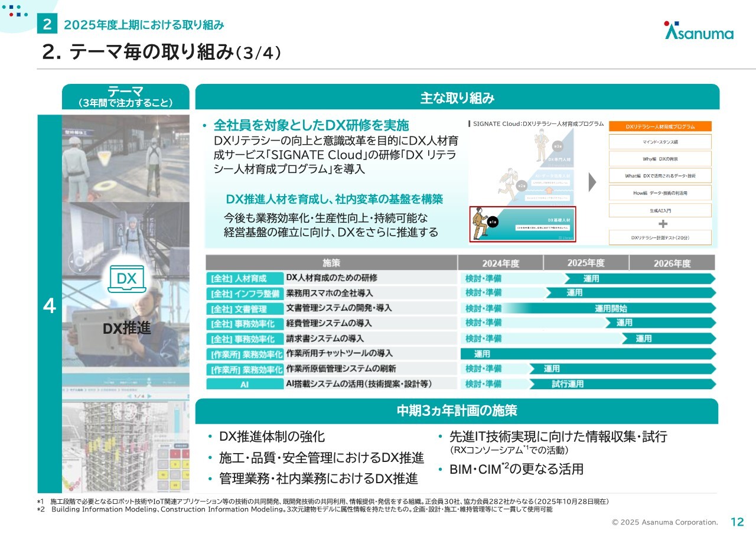Click the BIM building model thumbnail image

[x=126, y=446]
